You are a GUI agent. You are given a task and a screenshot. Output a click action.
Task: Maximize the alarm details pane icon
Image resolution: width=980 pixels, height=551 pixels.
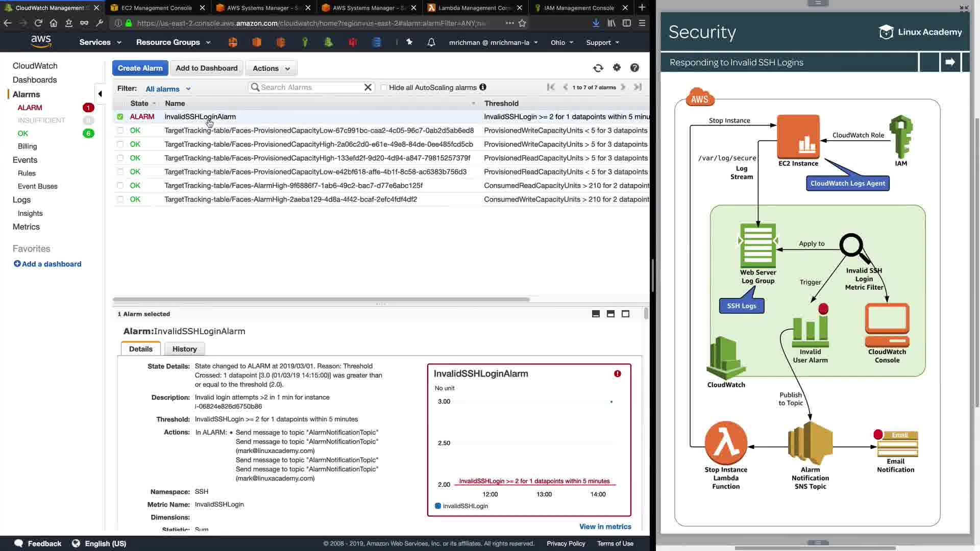coord(625,314)
